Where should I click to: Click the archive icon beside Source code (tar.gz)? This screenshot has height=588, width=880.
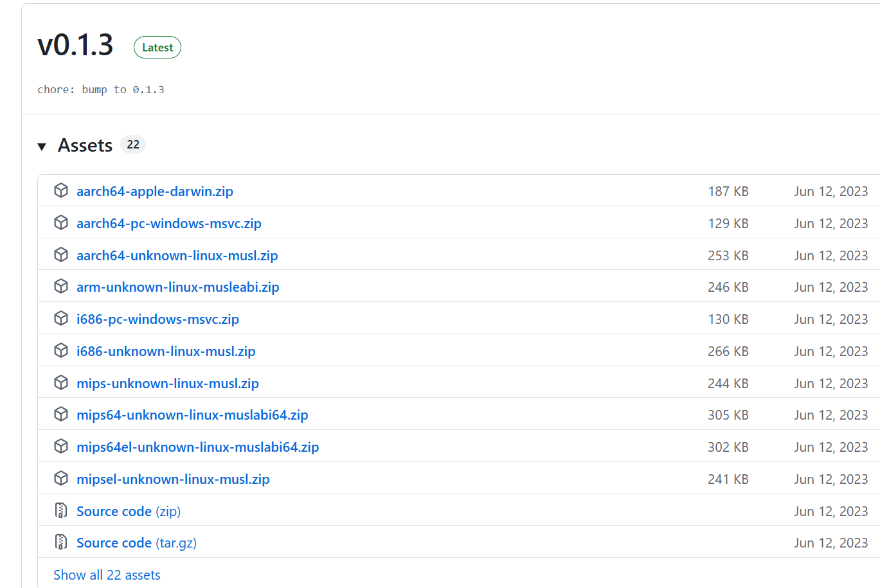coord(61,542)
